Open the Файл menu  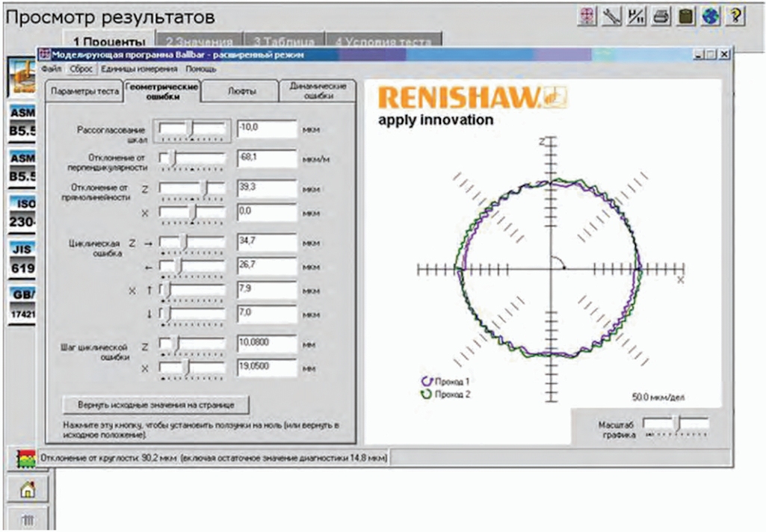52,69
